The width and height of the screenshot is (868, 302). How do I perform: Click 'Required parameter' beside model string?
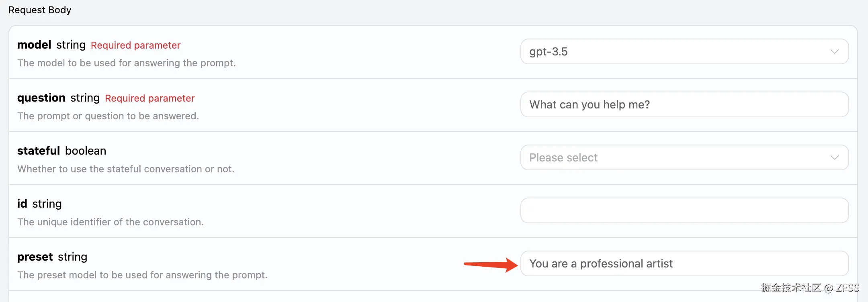pos(135,45)
